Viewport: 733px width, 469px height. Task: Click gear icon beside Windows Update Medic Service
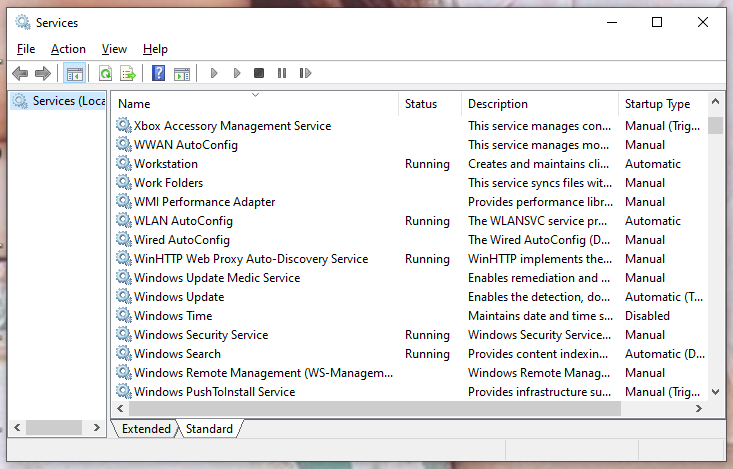[x=124, y=278]
